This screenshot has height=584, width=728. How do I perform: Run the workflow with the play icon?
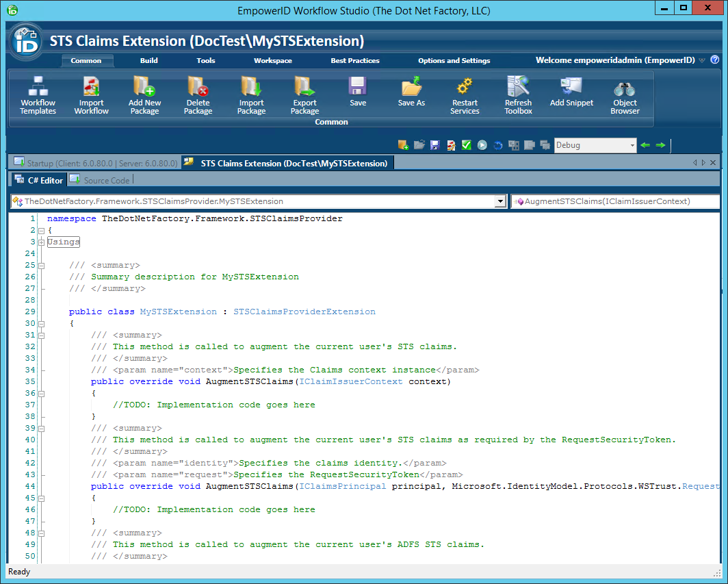[x=482, y=145]
